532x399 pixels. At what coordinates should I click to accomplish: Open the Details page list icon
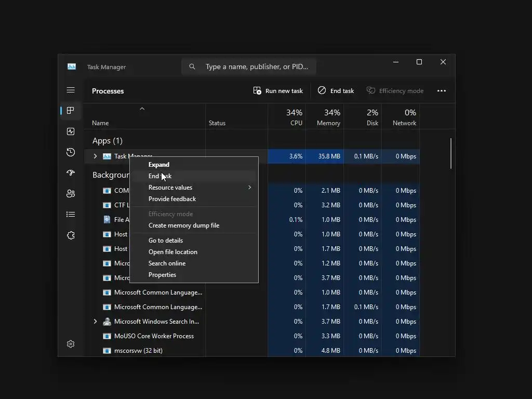tap(71, 215)
